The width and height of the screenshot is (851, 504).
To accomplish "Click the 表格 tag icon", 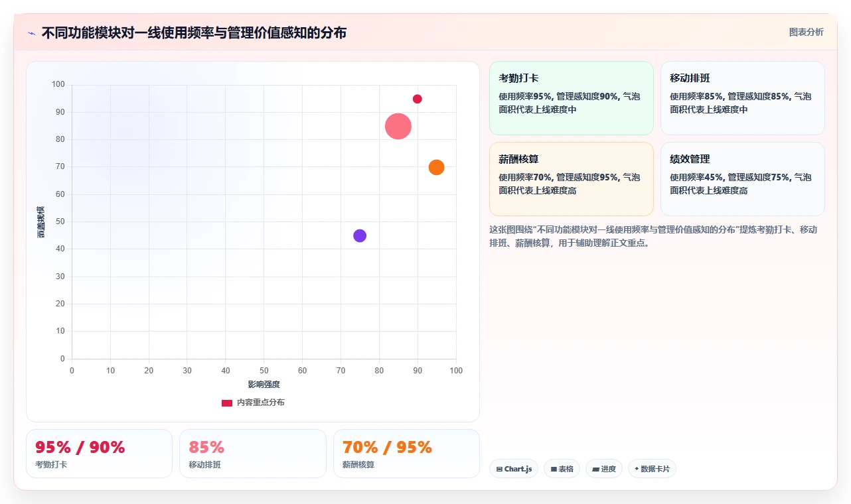I will pos(554,469).
